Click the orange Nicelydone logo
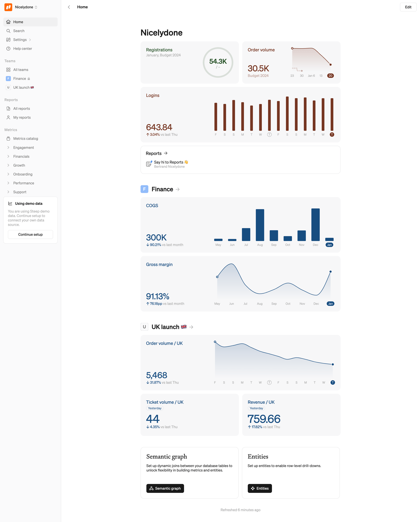 pyautogui.click(x=8, y=7)
